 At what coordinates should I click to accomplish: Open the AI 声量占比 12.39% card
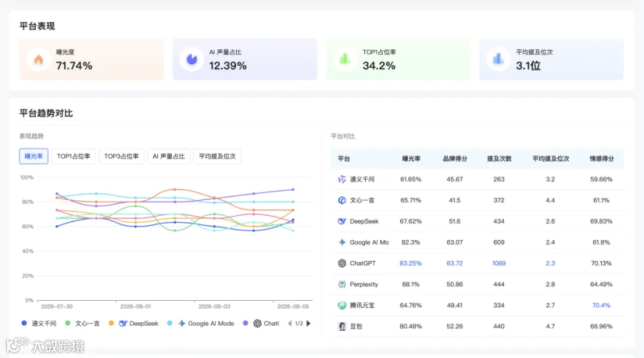click(245, 59)
